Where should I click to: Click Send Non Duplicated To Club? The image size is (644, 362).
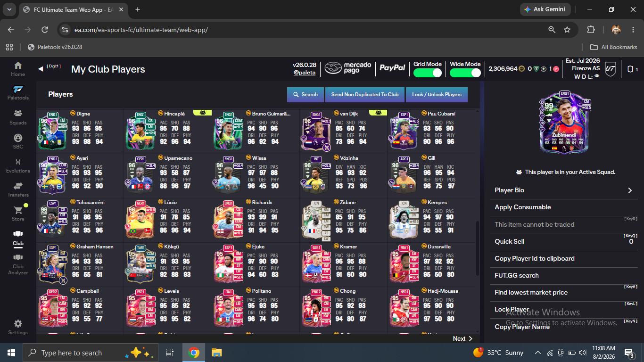point(365,94)
